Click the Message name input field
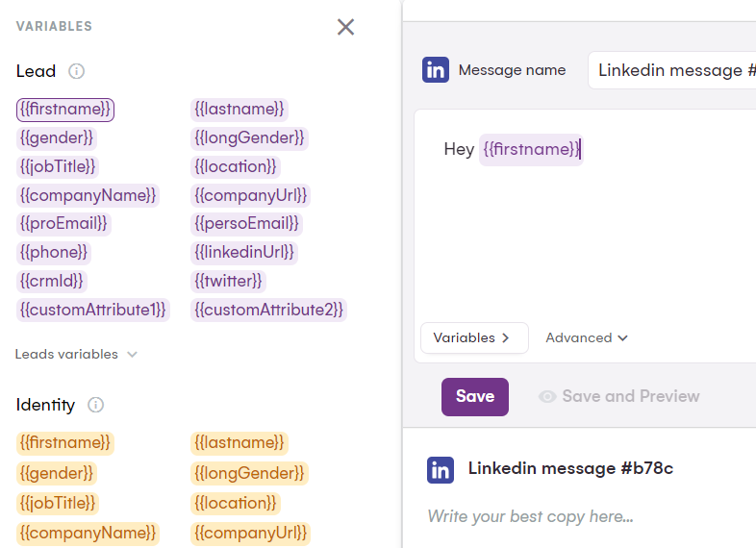Screen dimensions: 756x548 coord(673,70)
